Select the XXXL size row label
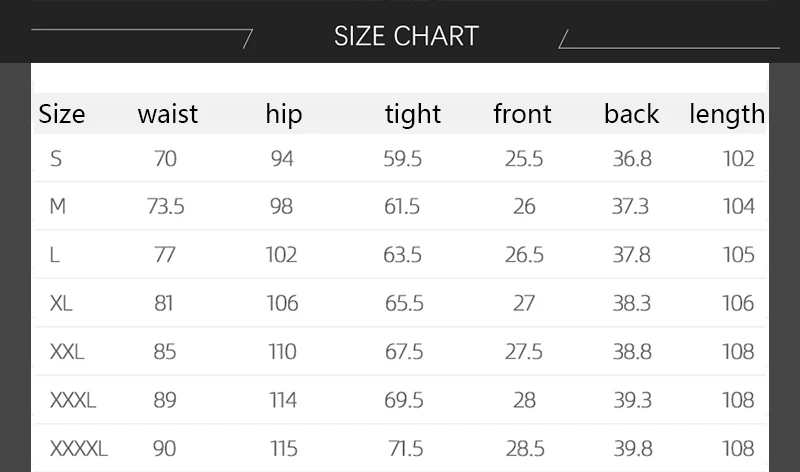Screen dimensions: 800x472 click(x=73, y=401)
